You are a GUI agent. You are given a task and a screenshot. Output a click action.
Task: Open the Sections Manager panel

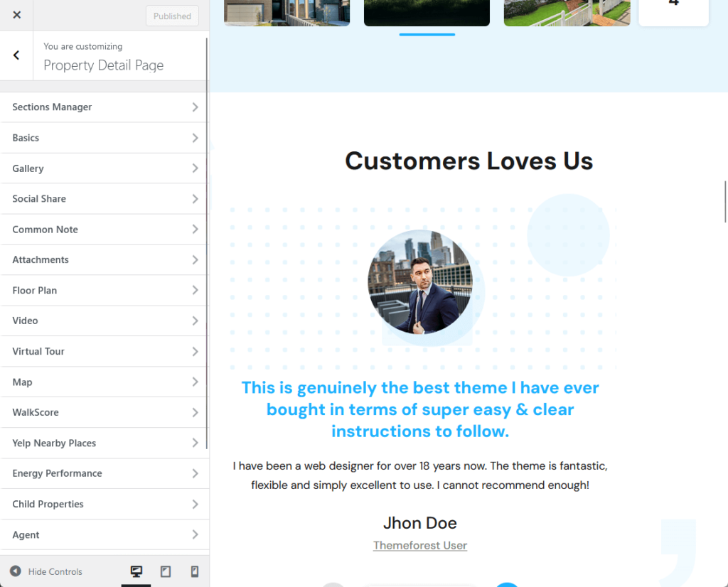(104, 107)
